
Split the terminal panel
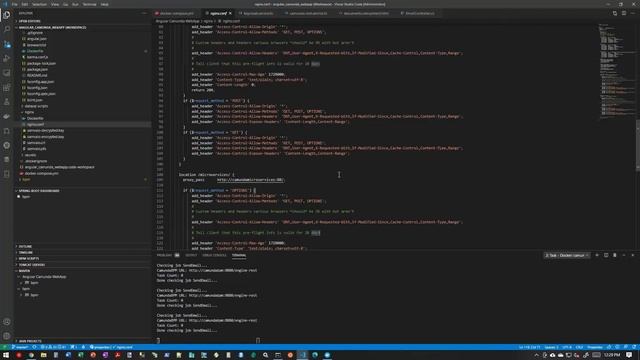pos(606,255)
